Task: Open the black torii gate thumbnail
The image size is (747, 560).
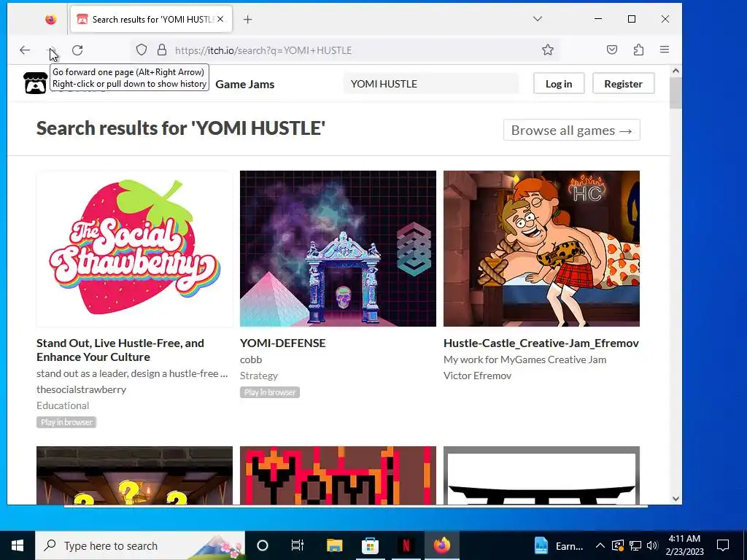Action: point(541,475)
